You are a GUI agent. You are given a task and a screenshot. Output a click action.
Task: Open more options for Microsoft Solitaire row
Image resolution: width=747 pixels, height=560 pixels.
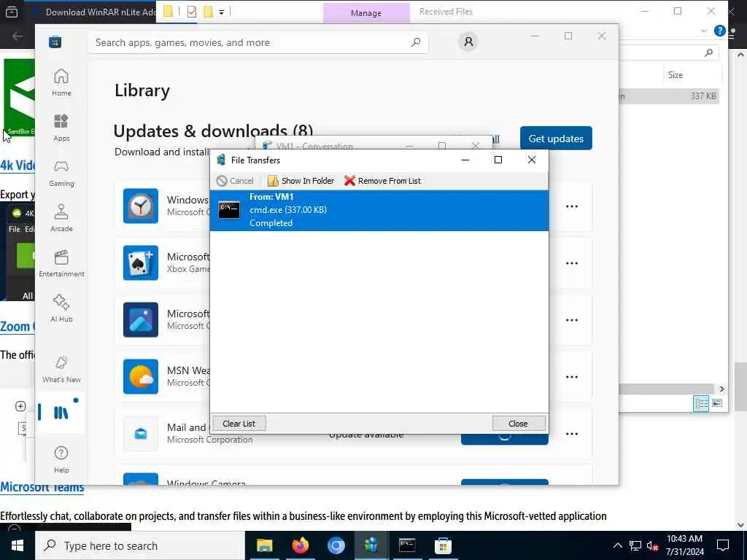pos(572,262)
